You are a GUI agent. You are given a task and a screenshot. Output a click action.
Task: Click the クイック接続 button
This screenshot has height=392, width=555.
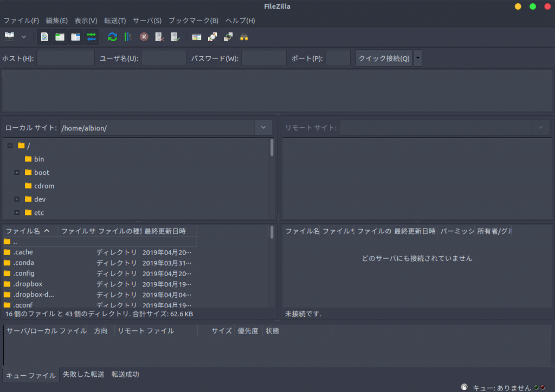click(x=384, y=57)
